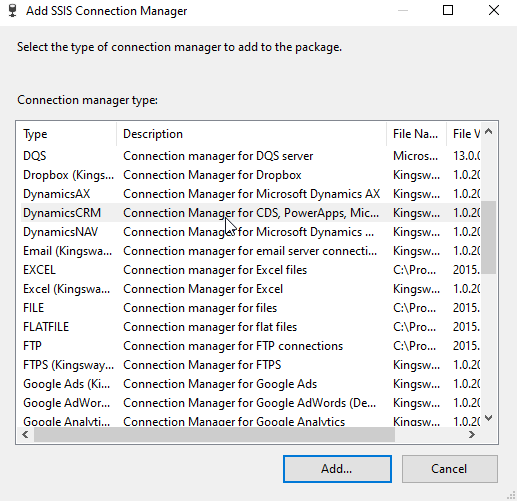The height and width of the screenshot is (501, 517).
Task: Sort by the Description column header
Action: [x=252, y=134]
